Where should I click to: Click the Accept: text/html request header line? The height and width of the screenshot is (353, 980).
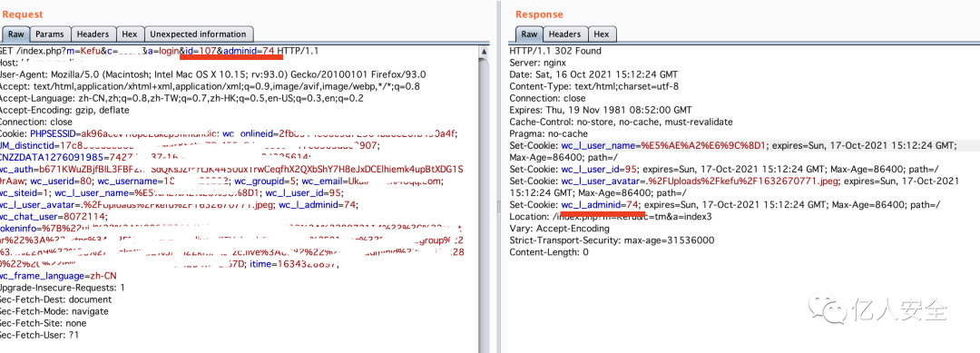(x=210, y=87)
